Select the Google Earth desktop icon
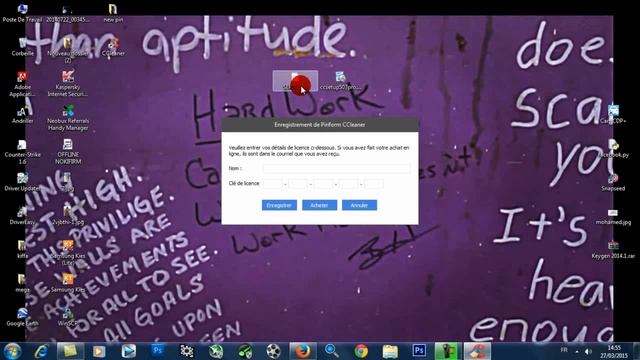The height and width of the screenshot is (360, 640). click(x=22, y=317)
